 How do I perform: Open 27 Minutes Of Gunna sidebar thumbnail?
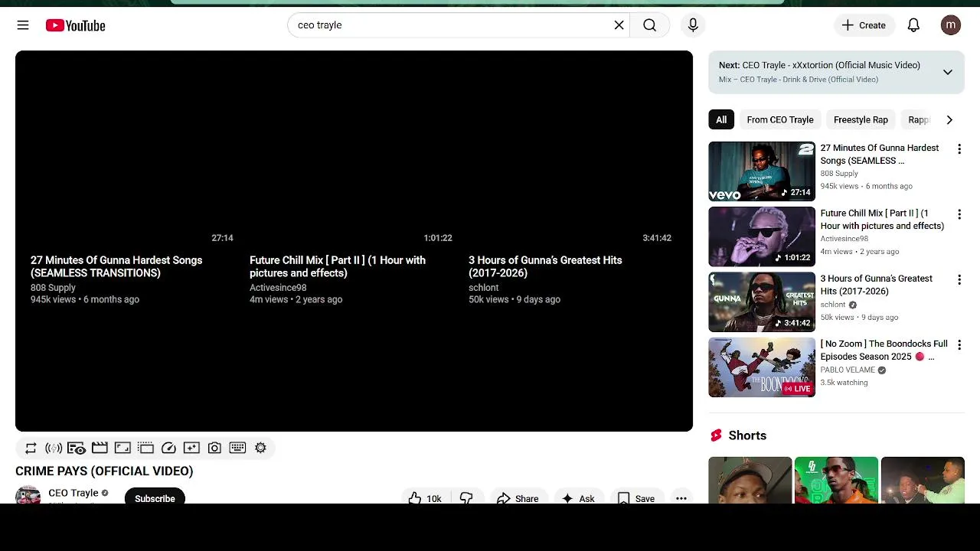(762, 171)
